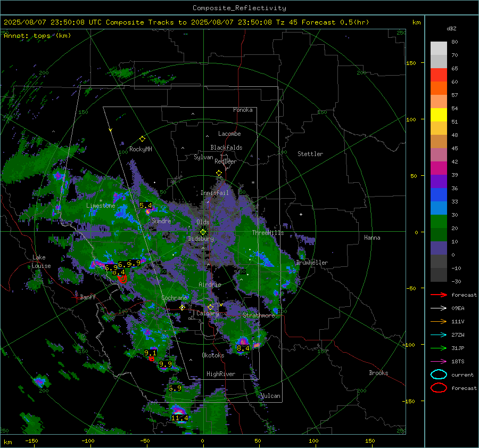
Task: Click the Composite_Reflectivity title
Action: tap(240, 8)
